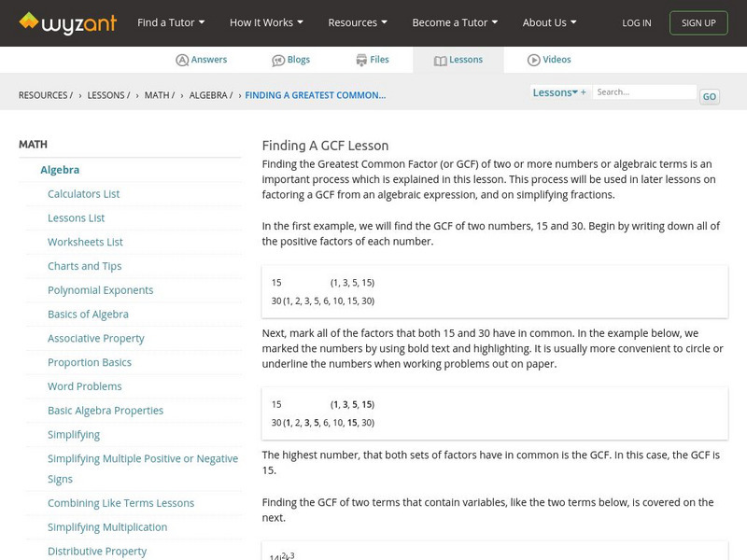This screenshot has width=747, height=560.
Task: Open Proportion Basics lesson
Action: coord(90,362)
